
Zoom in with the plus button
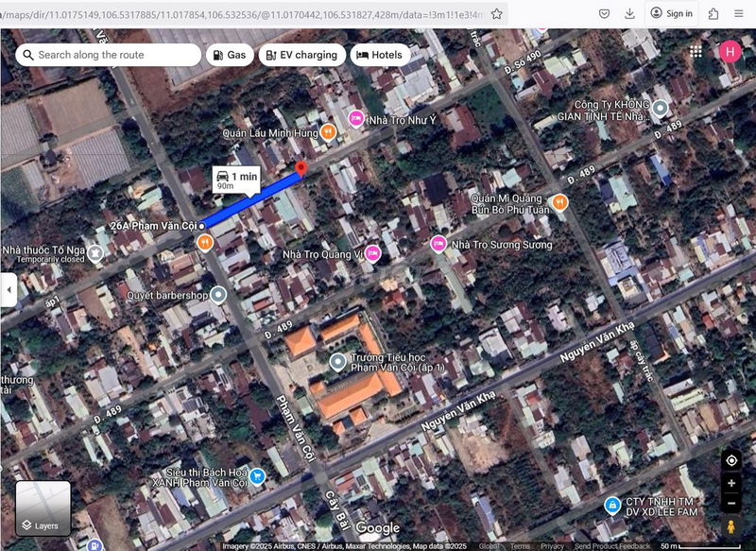coord(731,483)
